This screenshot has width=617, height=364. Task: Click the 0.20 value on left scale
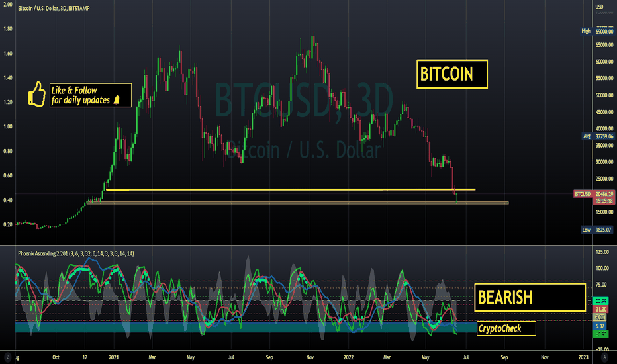8,224
